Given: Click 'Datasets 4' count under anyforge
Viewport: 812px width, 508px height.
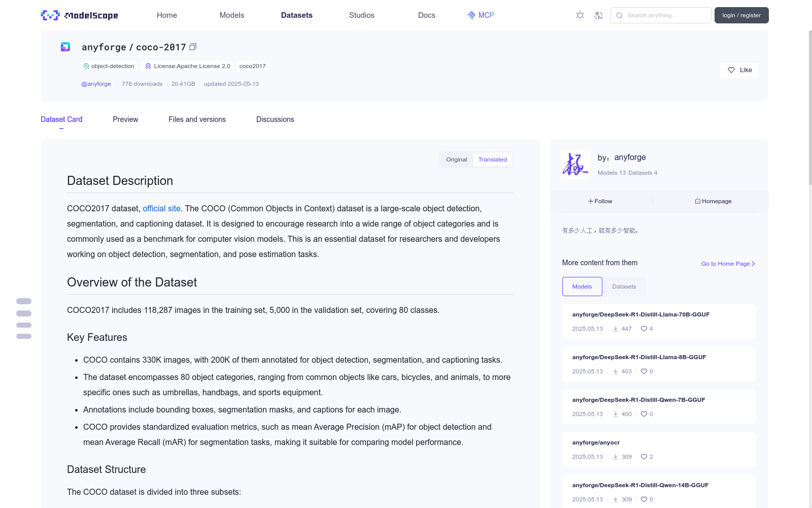Looking at the screenshot, I should point(642,173).
